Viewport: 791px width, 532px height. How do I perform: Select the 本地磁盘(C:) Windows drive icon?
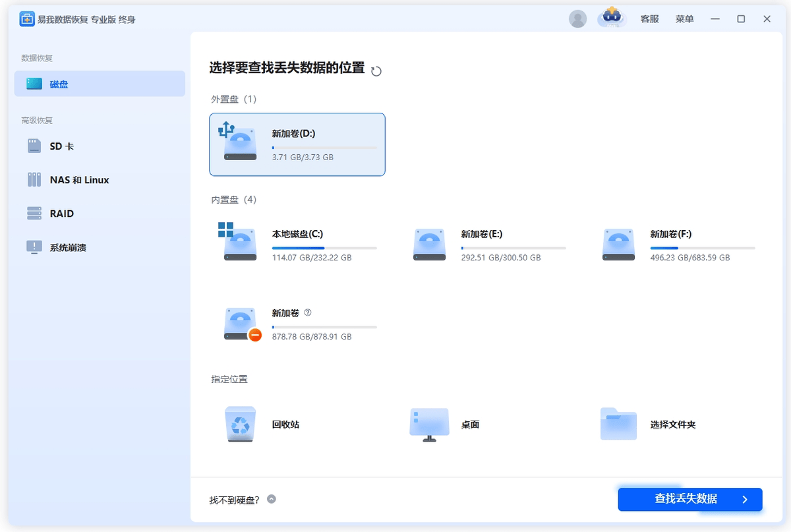point(238,242)
